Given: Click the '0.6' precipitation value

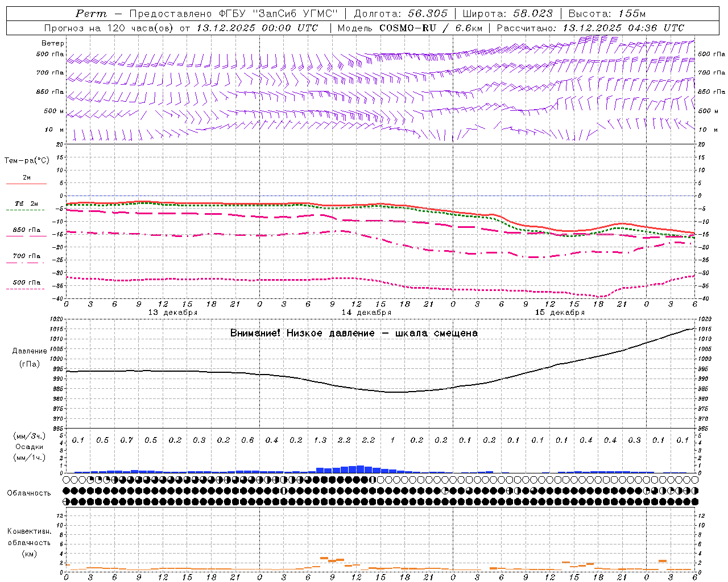Looking at the screenshot, I should point(247,440).
